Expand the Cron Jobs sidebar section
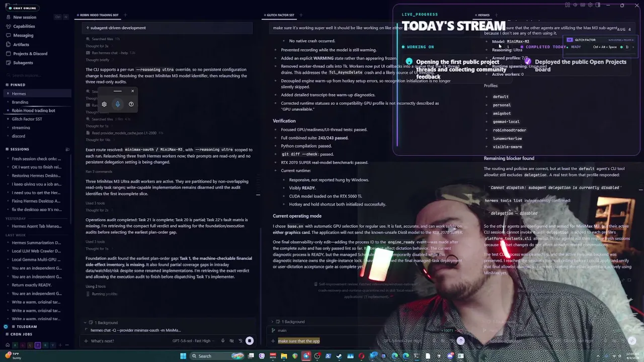This screenshot has height=362, width=644. click(18, 334)
